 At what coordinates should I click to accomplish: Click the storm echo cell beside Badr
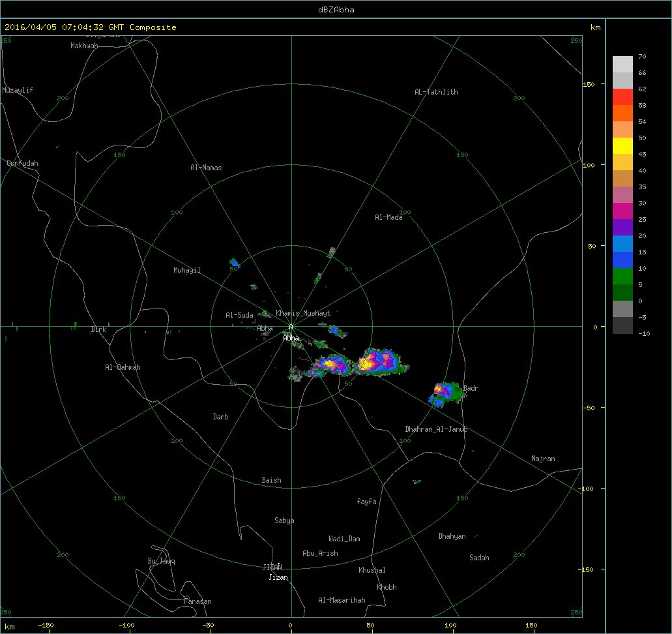[x=446, y=394]
